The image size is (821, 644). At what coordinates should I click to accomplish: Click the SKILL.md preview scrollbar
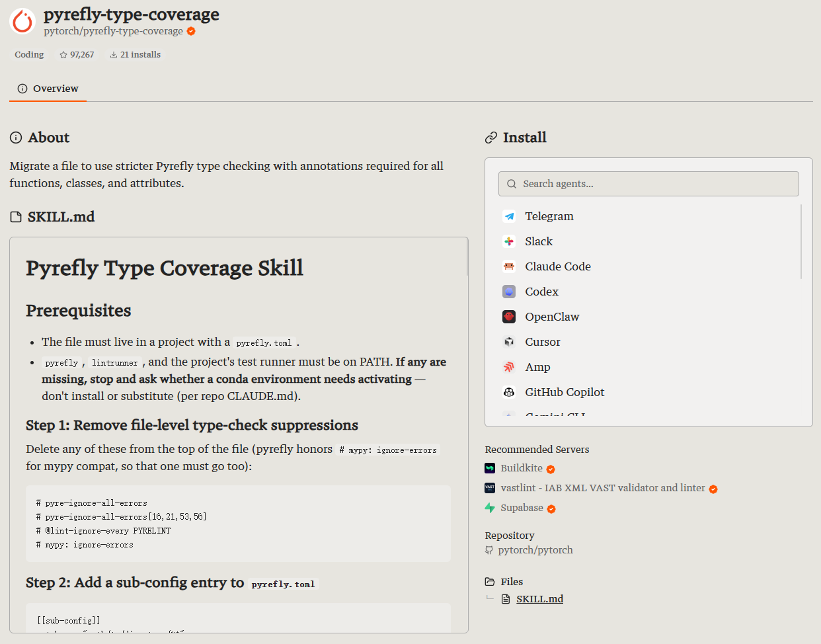(467, 257)
